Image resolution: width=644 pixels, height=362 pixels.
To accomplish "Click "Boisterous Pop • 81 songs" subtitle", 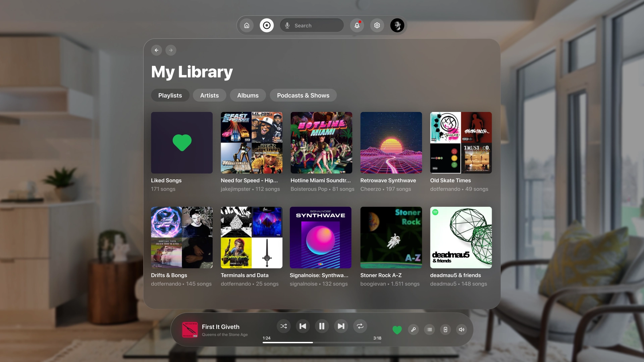I will [x=322, y=189].
